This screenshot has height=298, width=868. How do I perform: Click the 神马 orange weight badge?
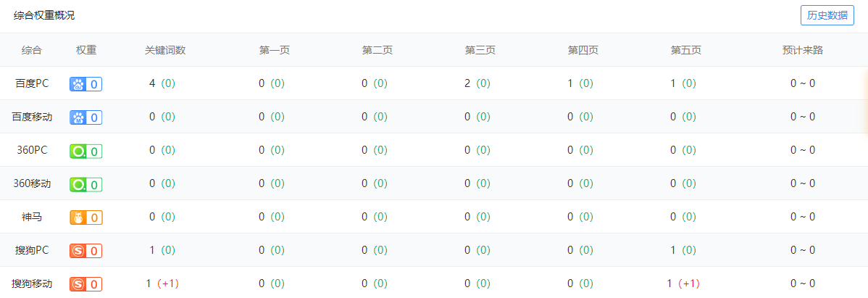85,217
